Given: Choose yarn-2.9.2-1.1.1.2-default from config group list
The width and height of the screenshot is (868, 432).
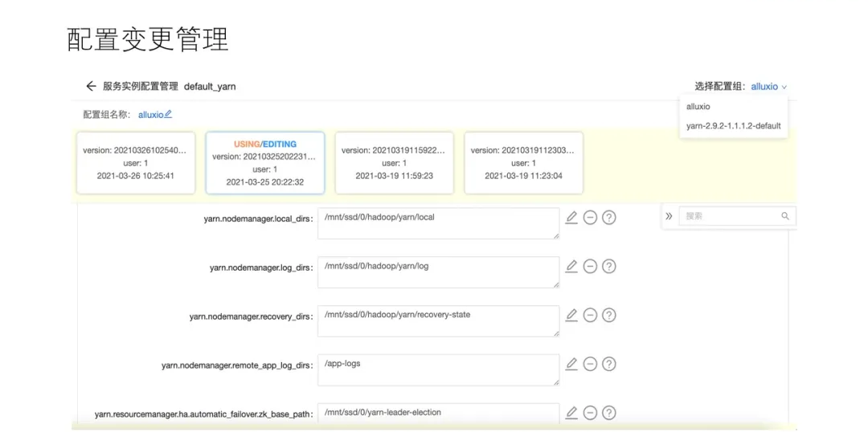Looking at the screenshot, I should (733, 126).
